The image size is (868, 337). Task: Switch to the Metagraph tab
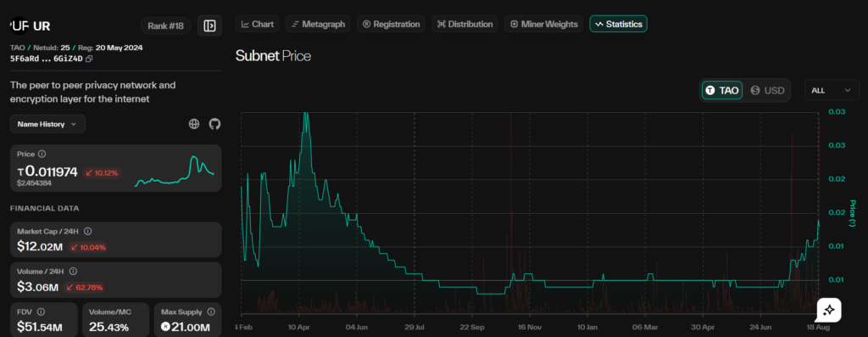pyautogui.click(x=318, y=25)
